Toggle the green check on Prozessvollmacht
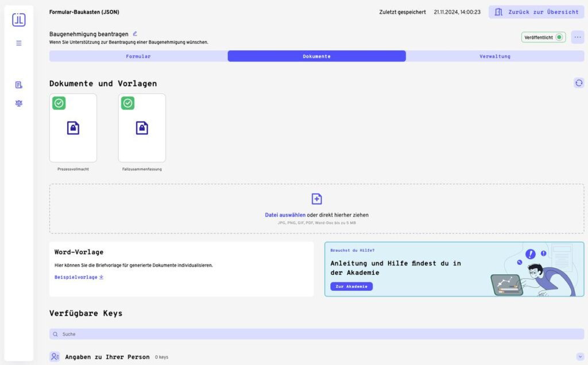 59,103
